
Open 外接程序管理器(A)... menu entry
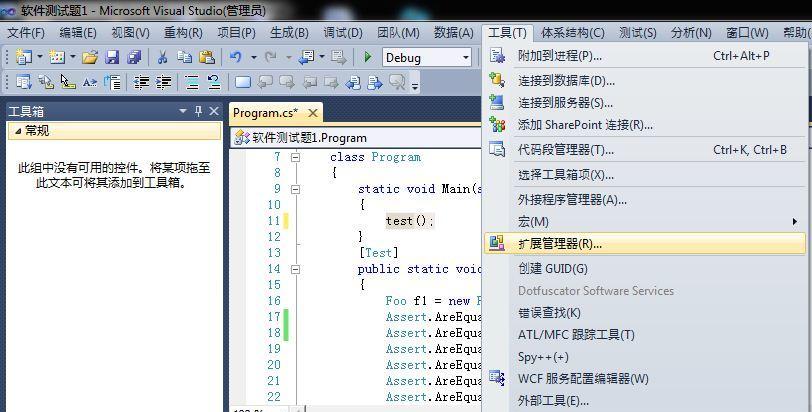click(644, 199)
